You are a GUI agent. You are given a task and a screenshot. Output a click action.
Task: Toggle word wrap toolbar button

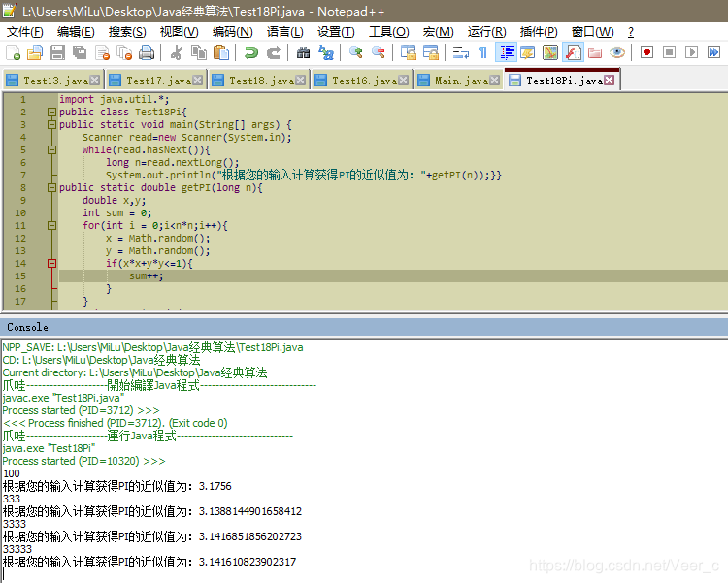tap(460, 52)
